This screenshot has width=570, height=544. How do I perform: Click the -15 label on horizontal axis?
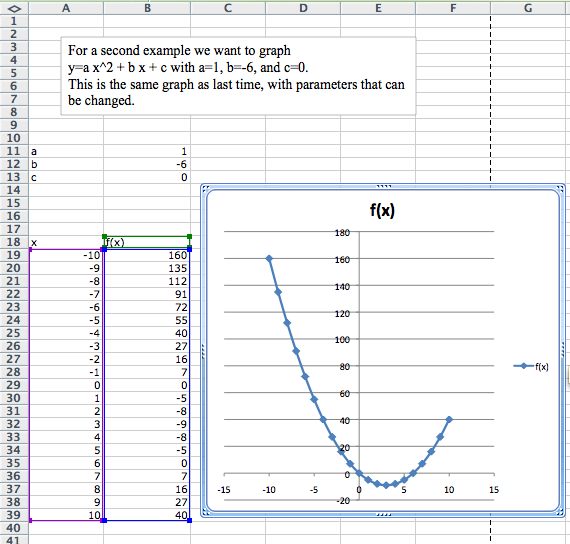point(224,490)
